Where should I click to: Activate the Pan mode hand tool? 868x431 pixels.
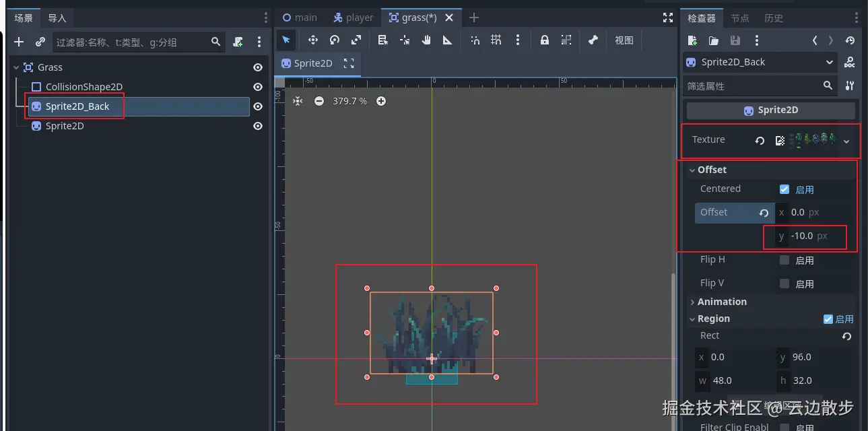pyautogui.click(x=426, y=40)
